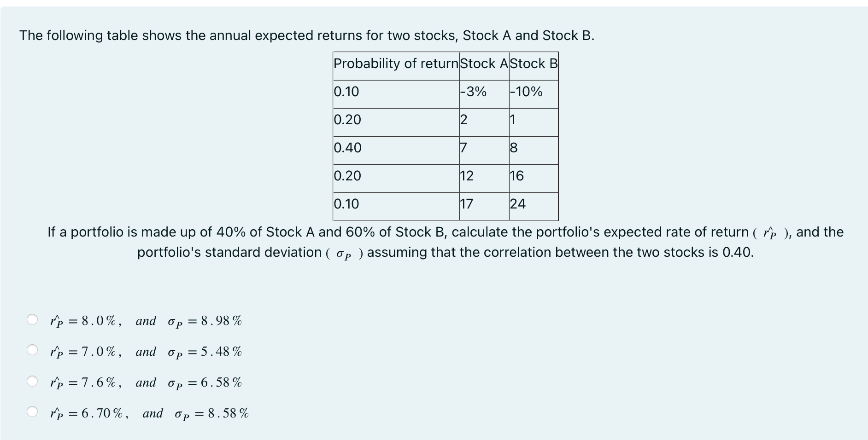Click the 'Probability of return' column header

pos(395,64)
